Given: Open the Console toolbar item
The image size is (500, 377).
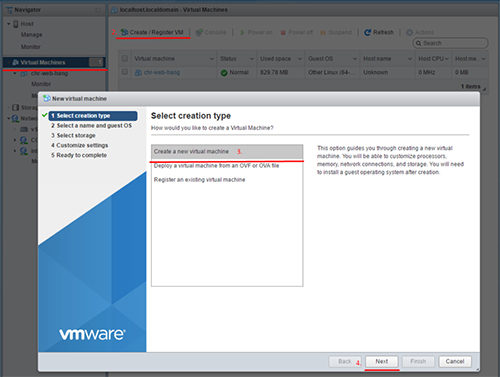Looking at the screenshot, I should [x=211, y=32].
